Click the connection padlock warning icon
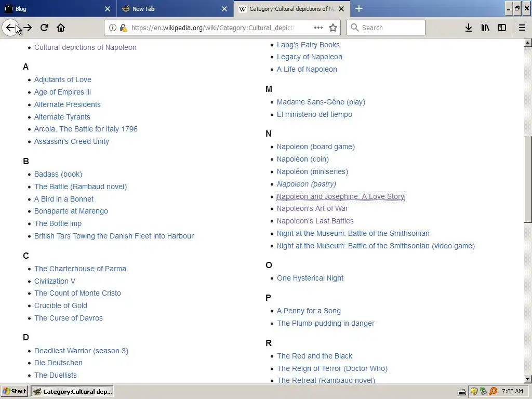Image resolution: width=532 pixels, height=399 pixels. [124, 28]
